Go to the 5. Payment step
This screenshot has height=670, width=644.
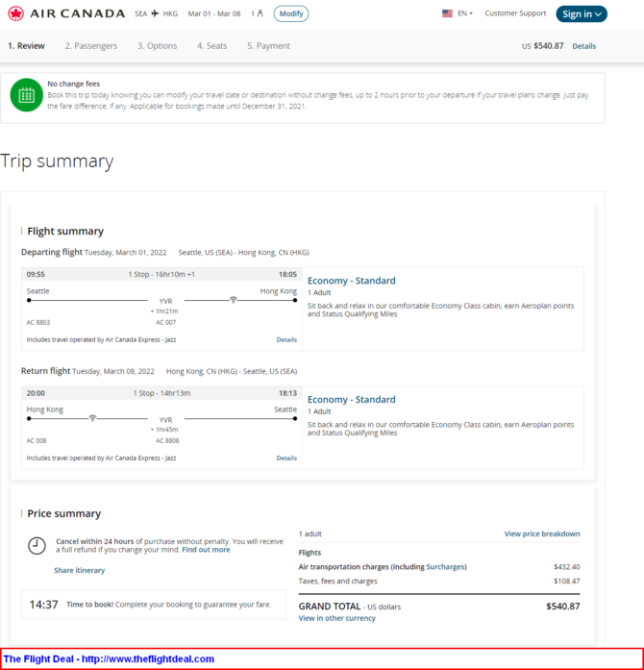[x=268, y=46]
